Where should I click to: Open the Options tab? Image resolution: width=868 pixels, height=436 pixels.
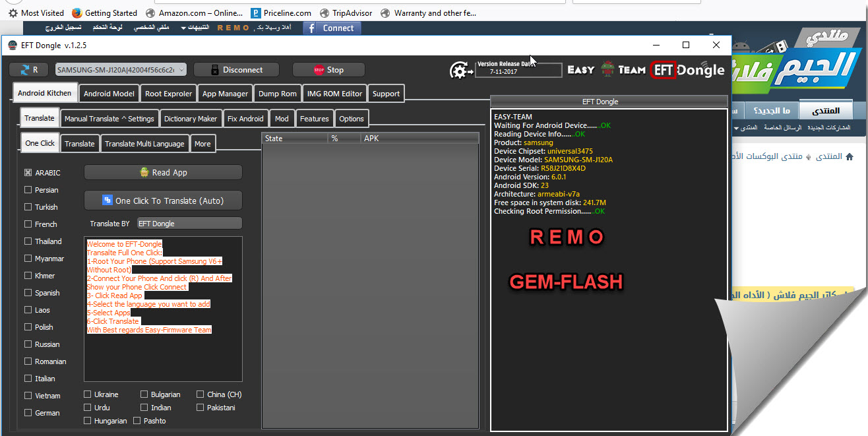point(352,119)
